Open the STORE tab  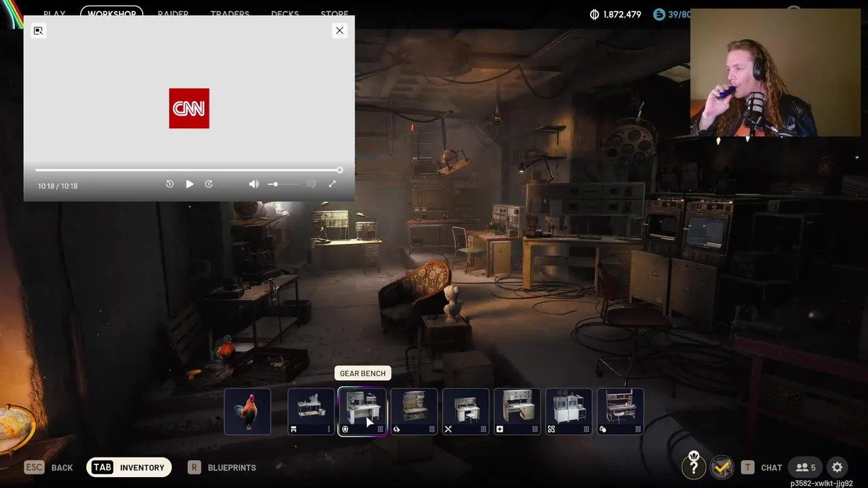334,14
